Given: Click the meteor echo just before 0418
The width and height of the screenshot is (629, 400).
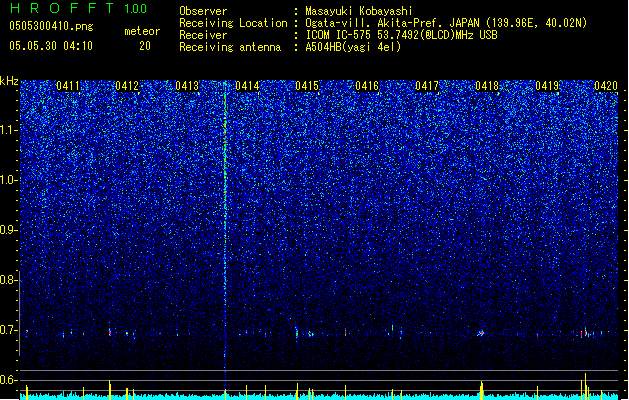Looking at the screenshot, I should [481, 333].
